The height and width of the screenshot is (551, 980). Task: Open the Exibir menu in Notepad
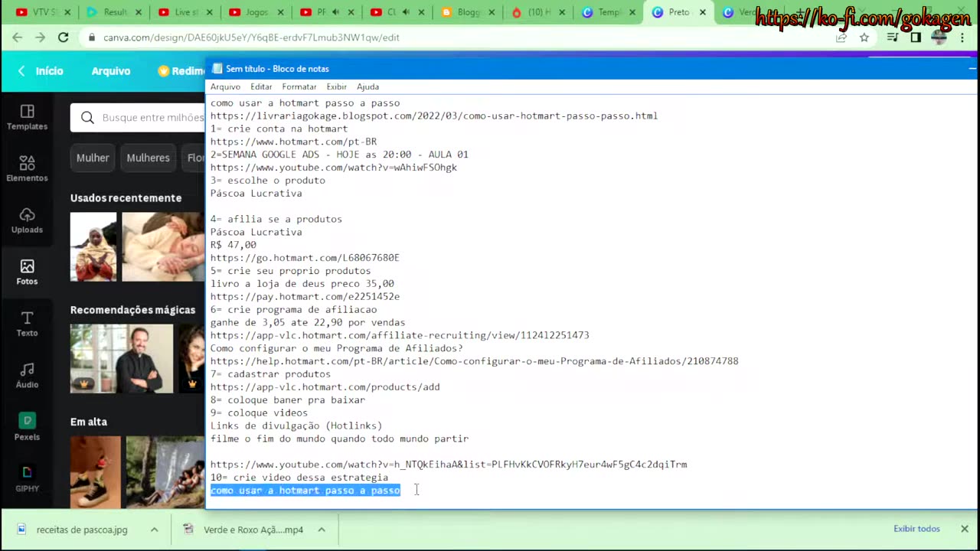coord(336,86)
